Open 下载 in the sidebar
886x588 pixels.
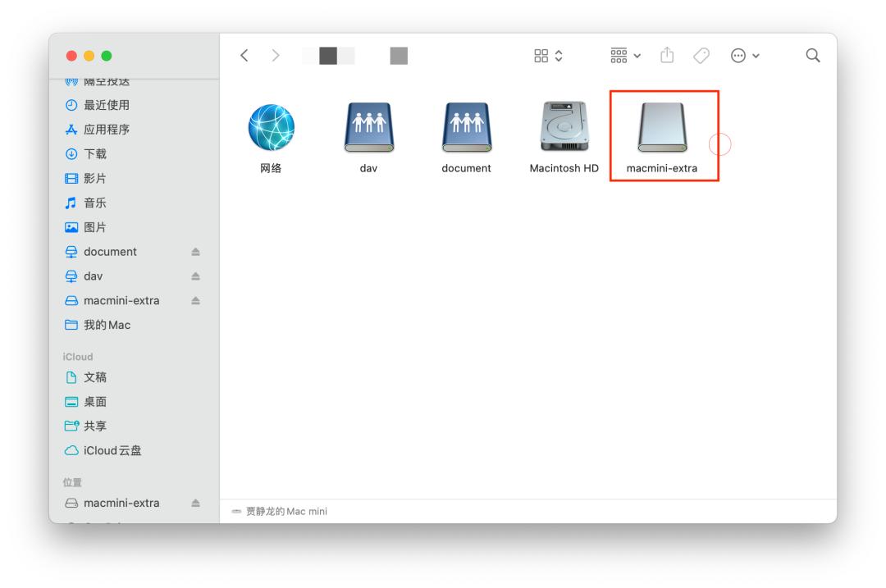[x=134, y=153]
